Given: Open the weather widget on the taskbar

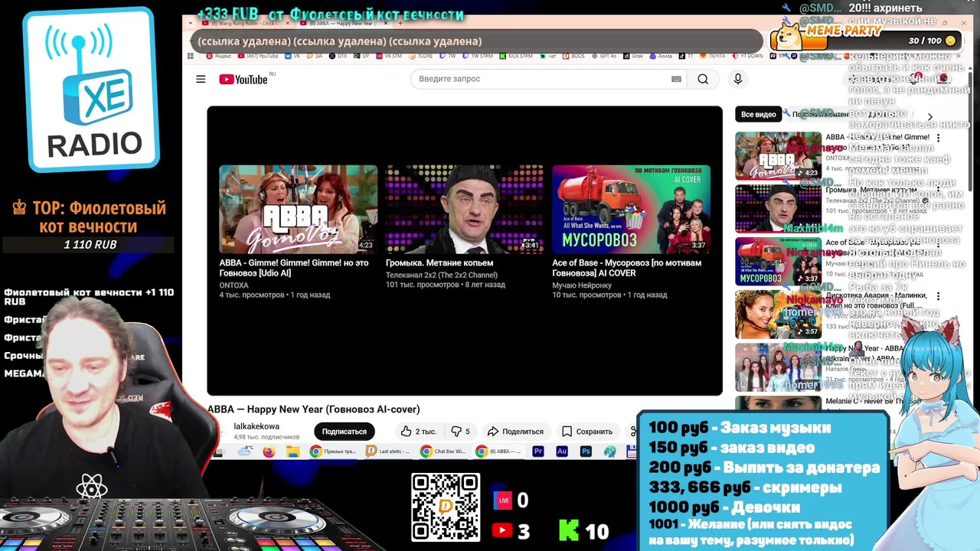Looking at the screenshot, I should (245, 451).
